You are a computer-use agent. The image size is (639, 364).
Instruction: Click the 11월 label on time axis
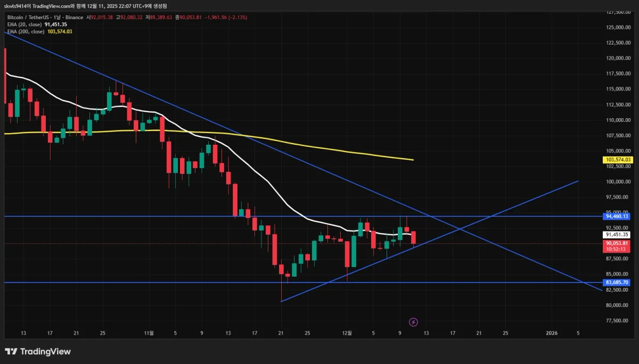coord(149,333)
